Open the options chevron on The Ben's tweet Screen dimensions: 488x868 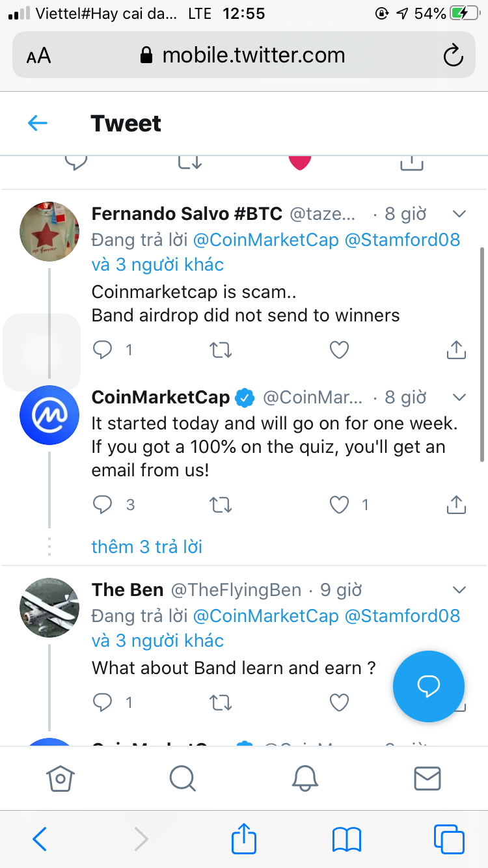tap(459, 590)
